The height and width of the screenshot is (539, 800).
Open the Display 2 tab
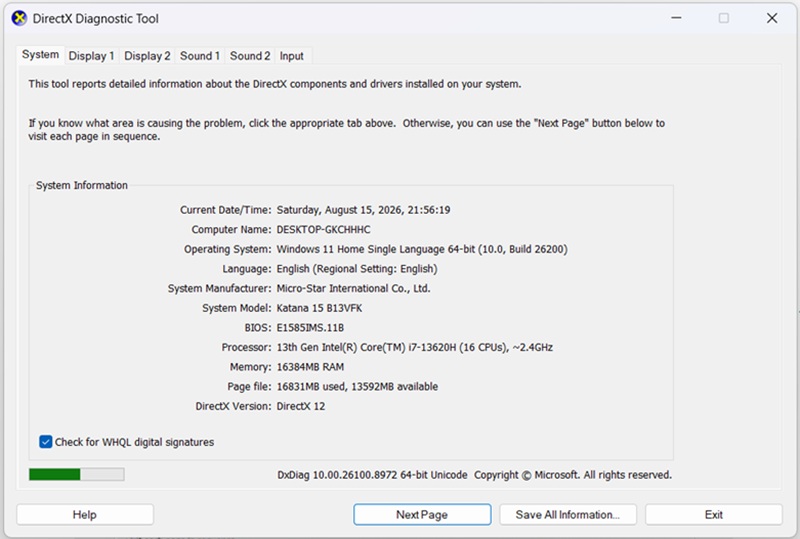[147, 56]
